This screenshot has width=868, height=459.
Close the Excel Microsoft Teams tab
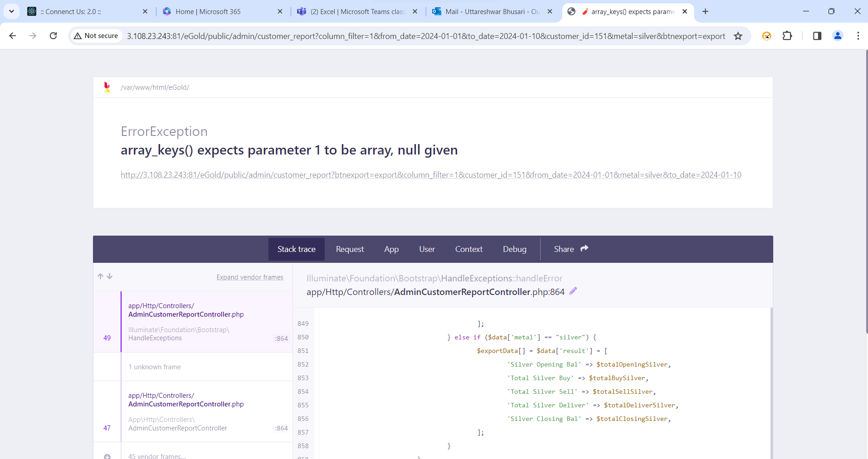click(x=415, y=11)
